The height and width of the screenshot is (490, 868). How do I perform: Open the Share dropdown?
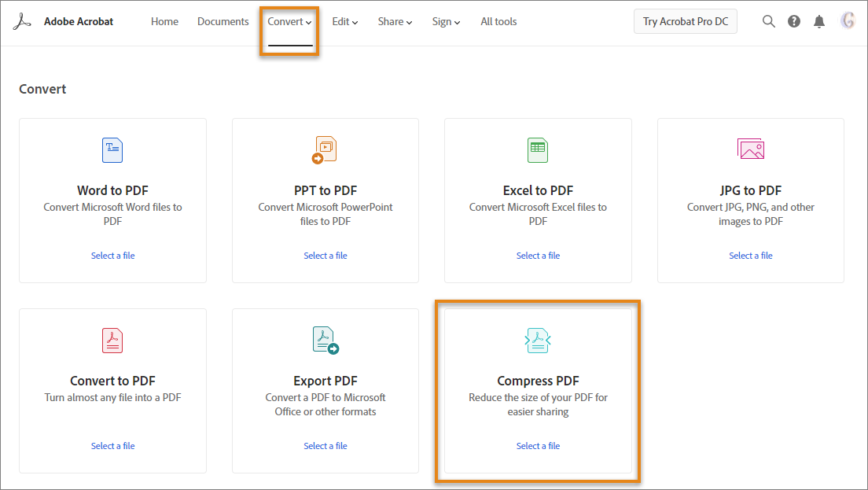click(394, 21)
